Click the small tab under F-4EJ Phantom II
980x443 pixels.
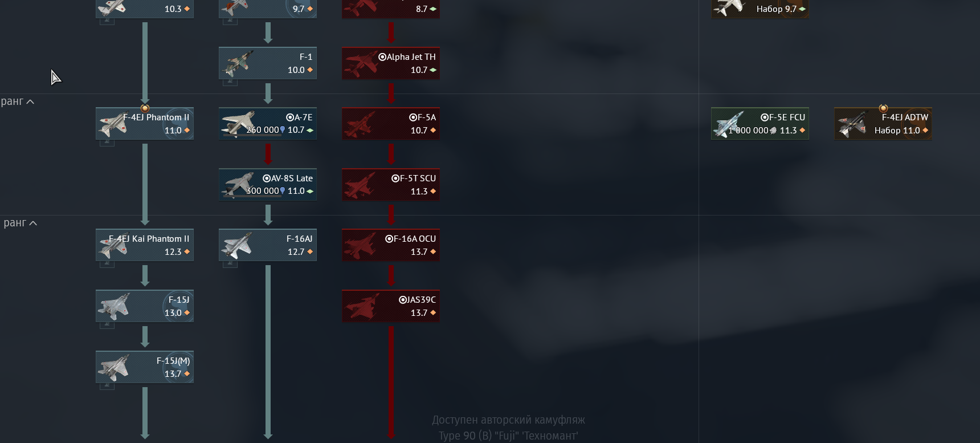107,143
